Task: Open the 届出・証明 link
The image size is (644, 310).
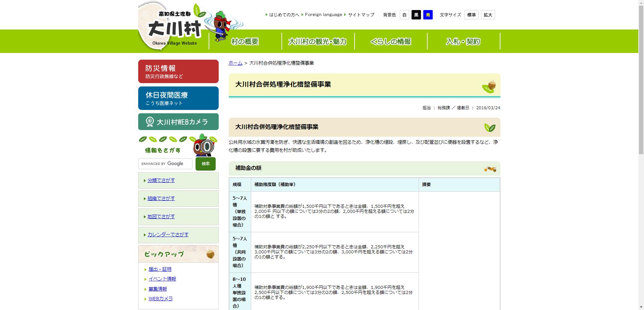Action: [160, 269]
